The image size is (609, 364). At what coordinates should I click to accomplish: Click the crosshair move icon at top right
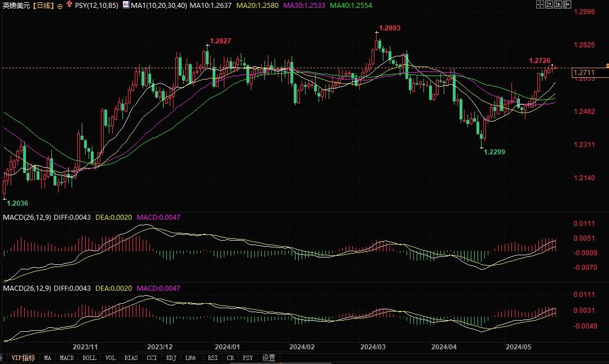click(x=541, y=5)
